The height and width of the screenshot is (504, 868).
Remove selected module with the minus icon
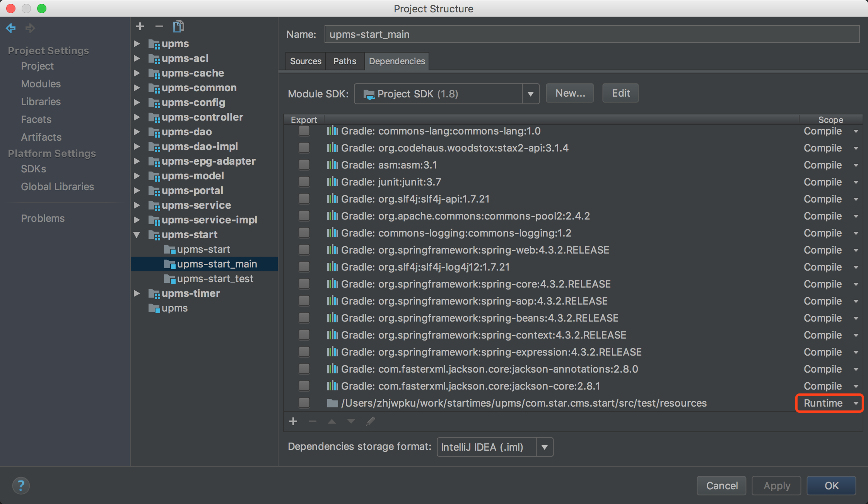(159, 26)
